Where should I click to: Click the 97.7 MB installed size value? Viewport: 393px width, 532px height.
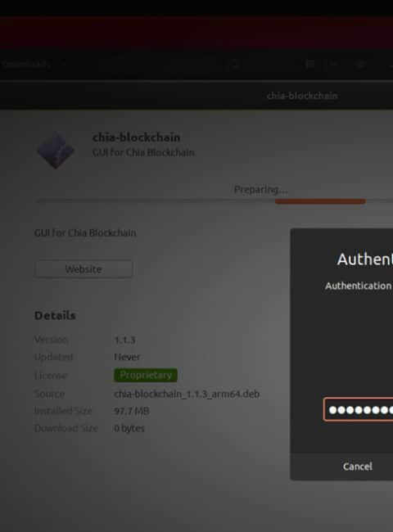pyautogui.click(x=132, y=411)
